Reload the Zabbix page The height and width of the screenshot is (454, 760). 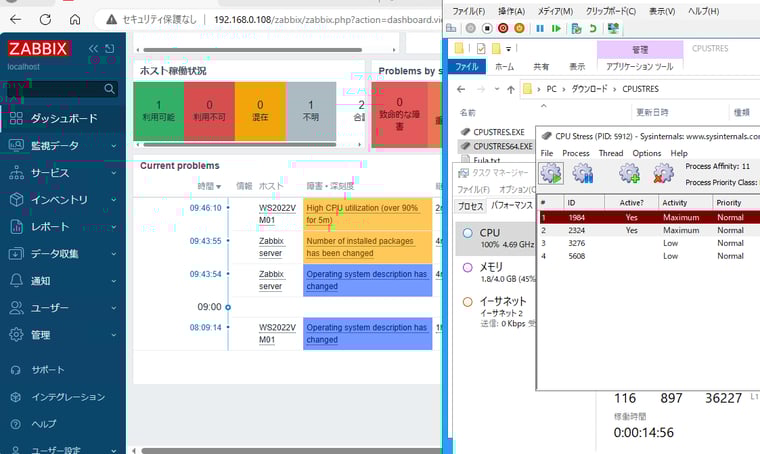(46, 19)
